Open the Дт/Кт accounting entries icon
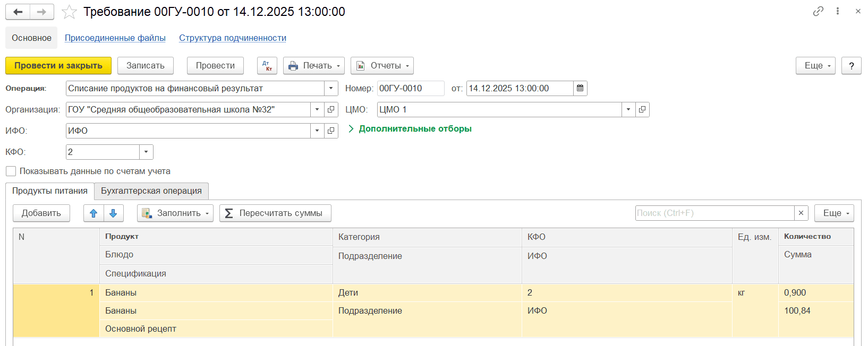Image resolution: width=868 pixels, height=346 pixels. coord(267,66)
